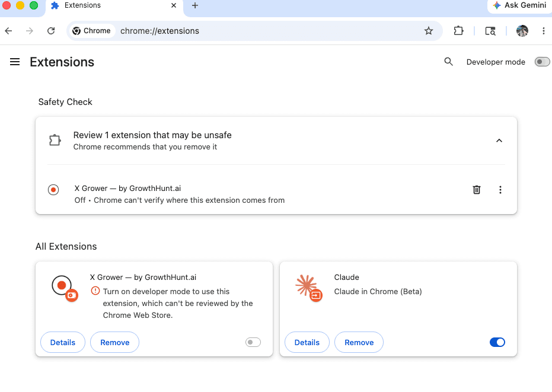Open Chrome's three-dot menu
The image size is (552, 392).
(x=544, y=31)
